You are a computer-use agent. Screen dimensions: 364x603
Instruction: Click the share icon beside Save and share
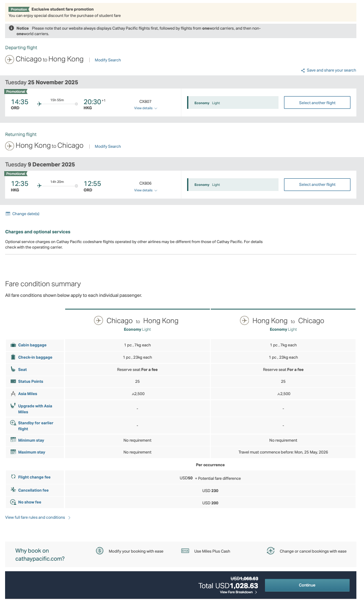point(303,71)
